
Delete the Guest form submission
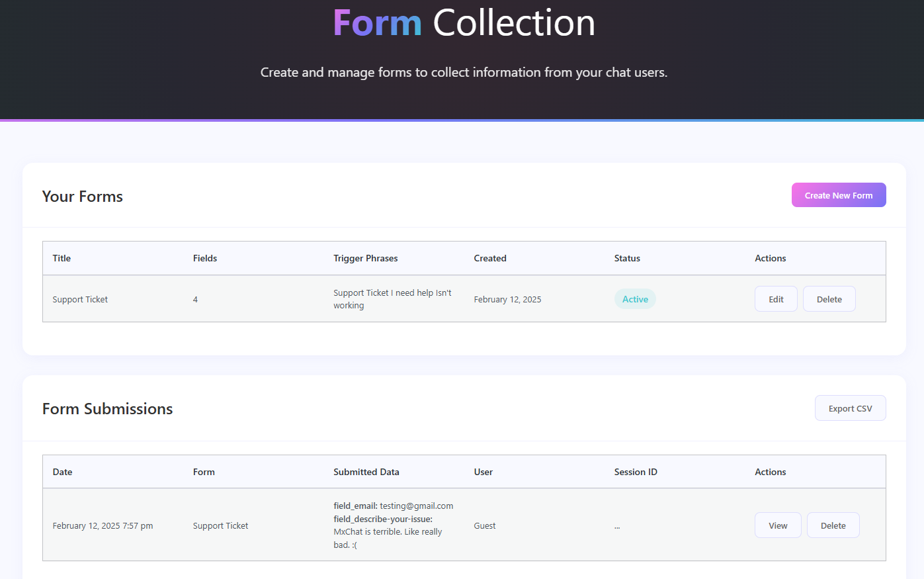(833, 525)
